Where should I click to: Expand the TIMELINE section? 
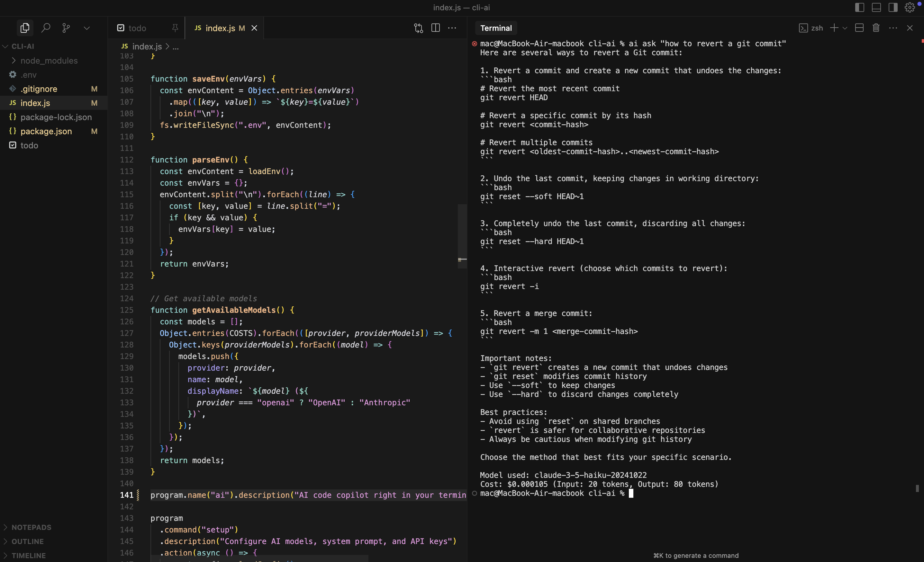[x=29, y=555]
